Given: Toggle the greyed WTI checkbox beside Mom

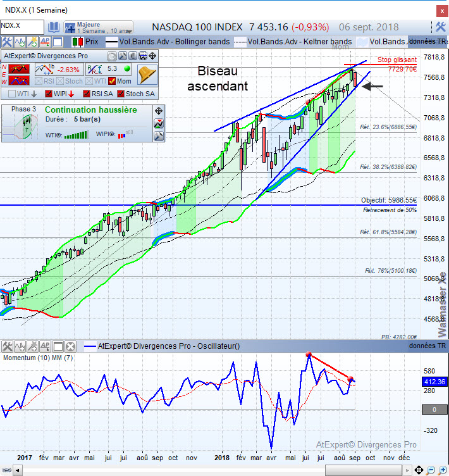Looking at the screenshot, I should 89,81.
